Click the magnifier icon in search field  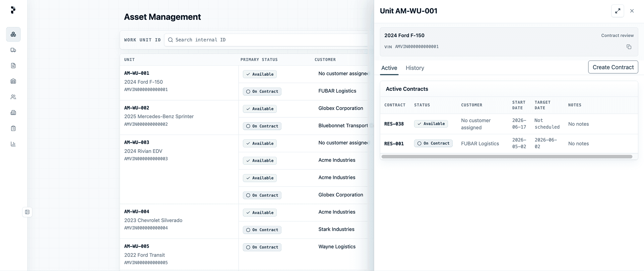pos(171,40)
